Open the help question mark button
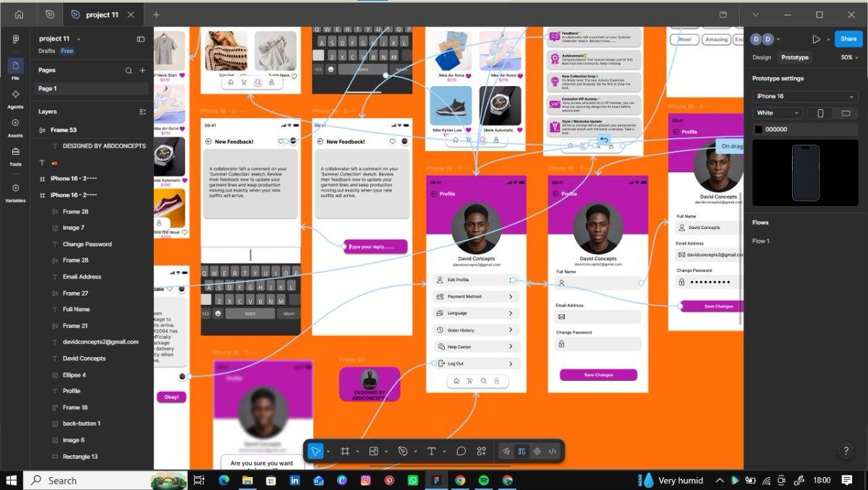The width and height of the screenshot is (868, 490). [846, 451]
